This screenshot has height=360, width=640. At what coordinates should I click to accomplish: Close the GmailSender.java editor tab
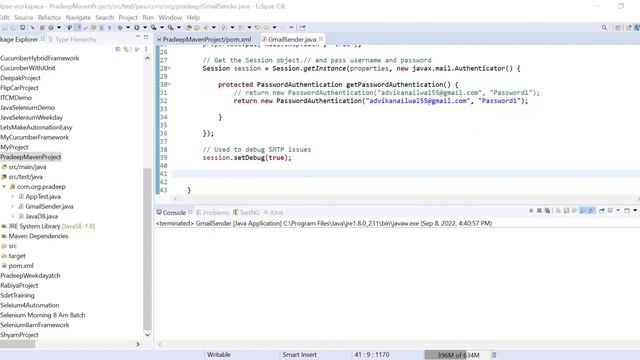click(x=321, y=39)
